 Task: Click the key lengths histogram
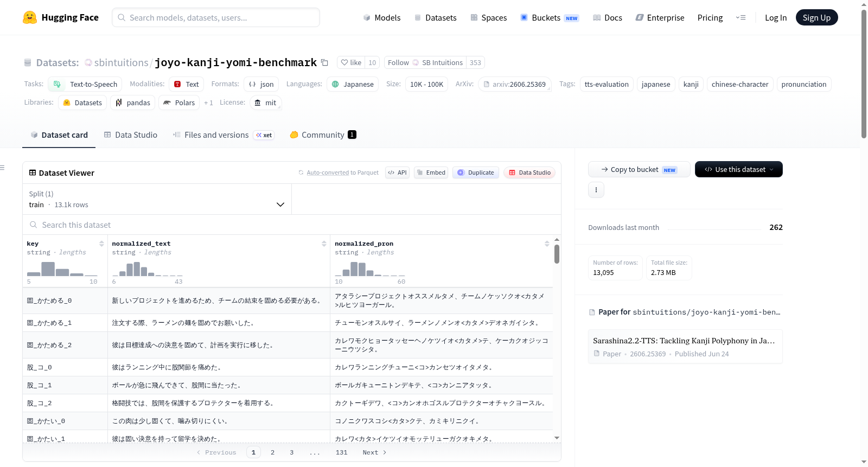[62, 269]
